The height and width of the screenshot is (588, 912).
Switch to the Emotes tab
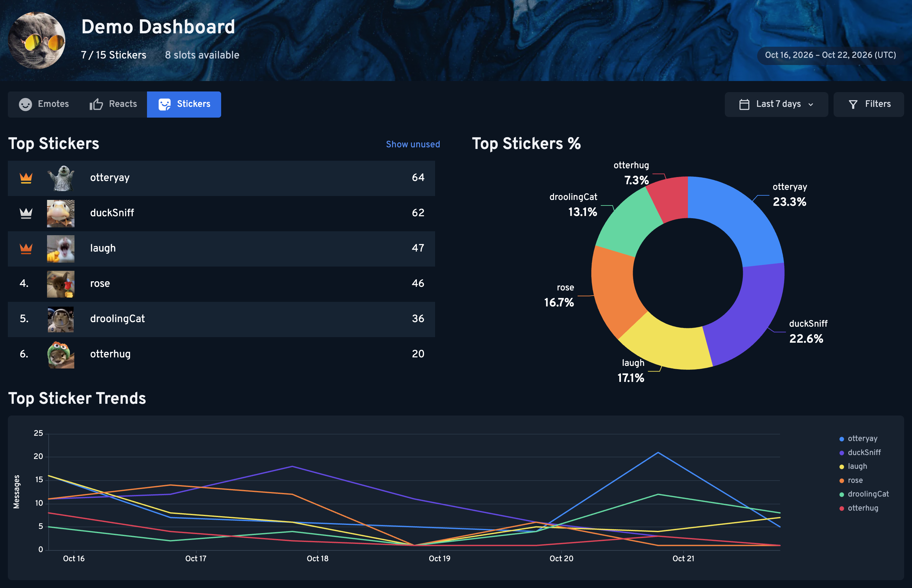click(44, 104)
